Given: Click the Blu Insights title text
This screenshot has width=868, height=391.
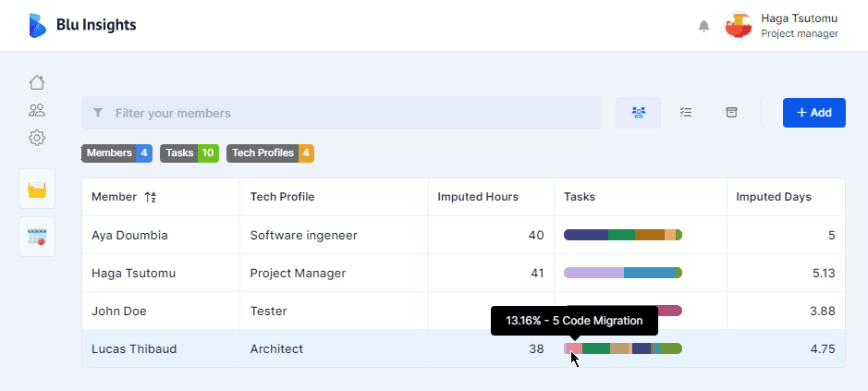Looking at the screenshot, I should click(x=96, y=25).
